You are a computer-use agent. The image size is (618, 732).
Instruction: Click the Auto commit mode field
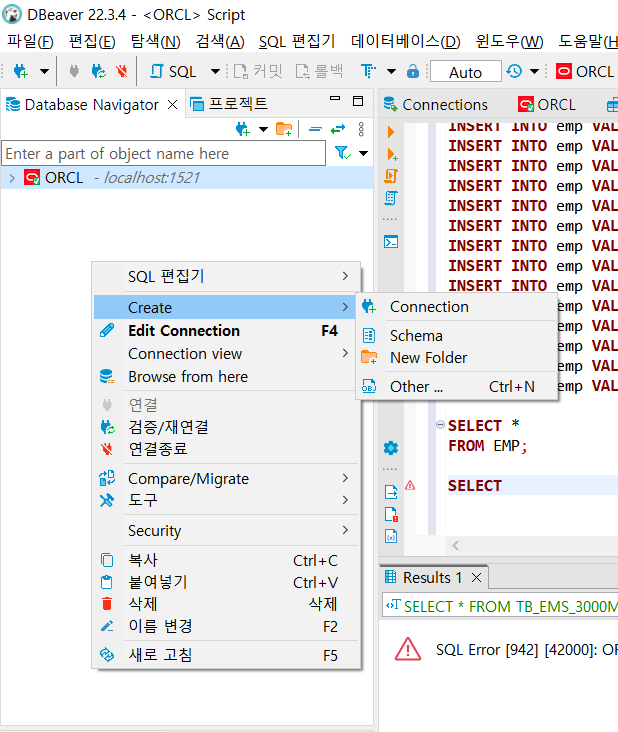coord(465,71)
